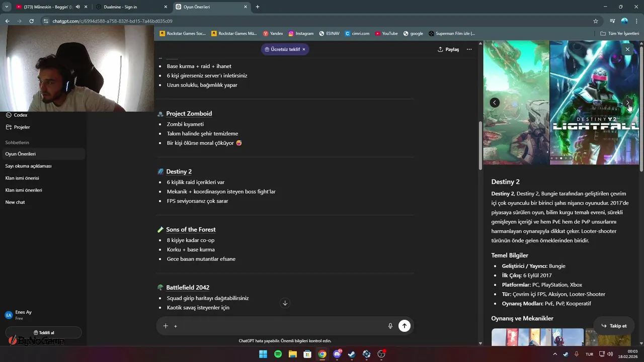
Task: Open the ESINAV bookmark
Action: tap(329, 34)
